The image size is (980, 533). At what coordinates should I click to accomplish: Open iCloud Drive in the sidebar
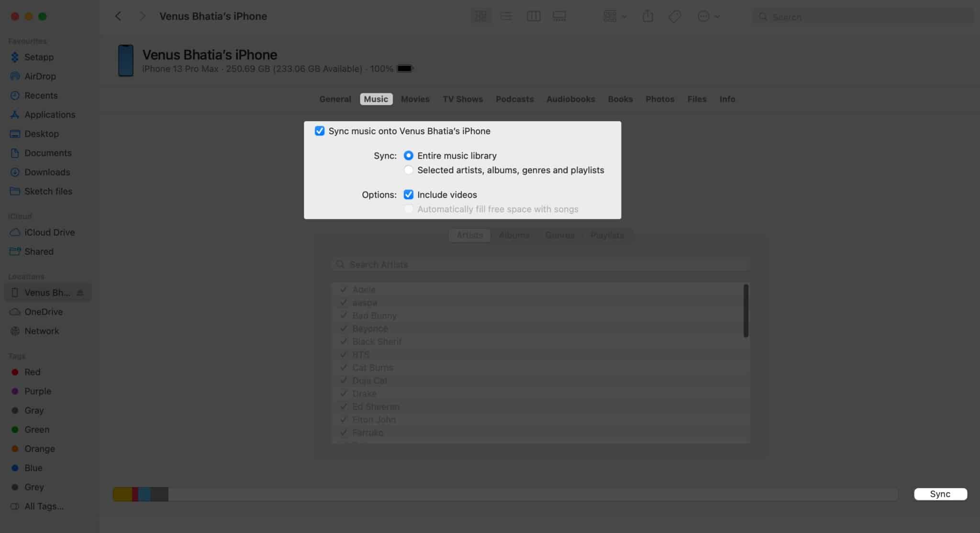click(49, 232)
